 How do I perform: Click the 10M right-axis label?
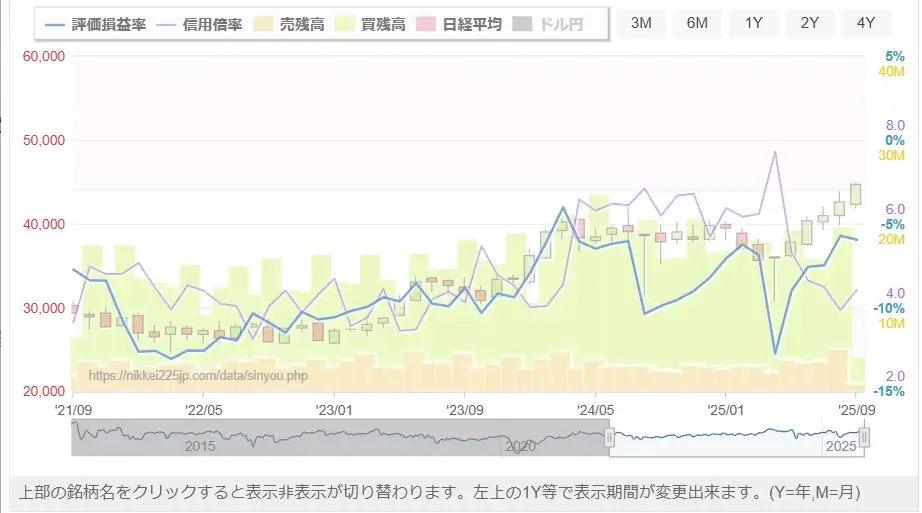891,324
